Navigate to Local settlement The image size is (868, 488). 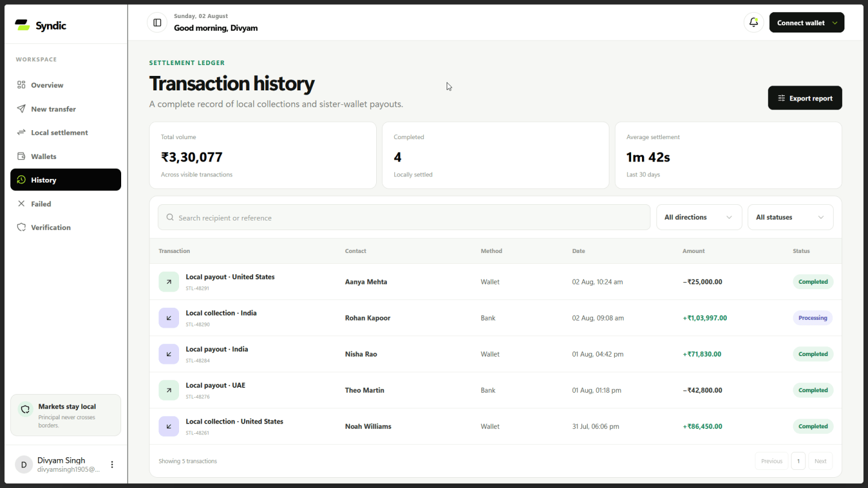click(x=66, y=133)
